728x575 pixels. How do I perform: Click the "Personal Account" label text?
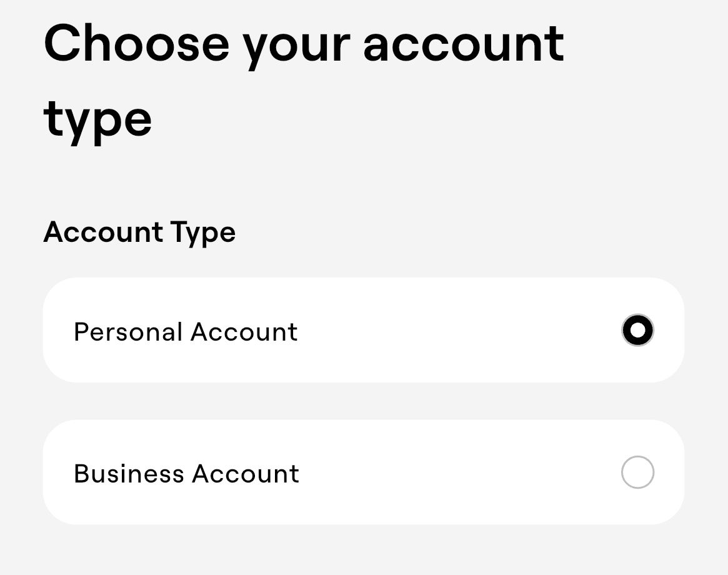point(186,332)
